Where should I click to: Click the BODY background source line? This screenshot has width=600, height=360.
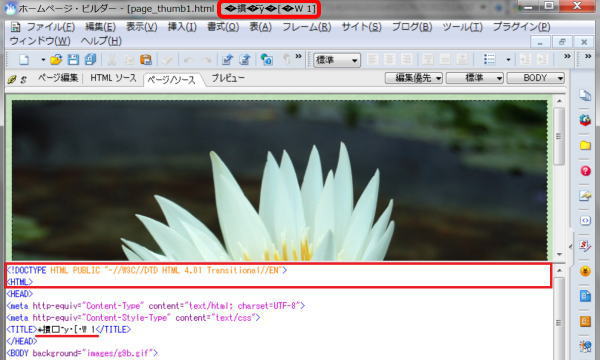click(x=82, y=353)
